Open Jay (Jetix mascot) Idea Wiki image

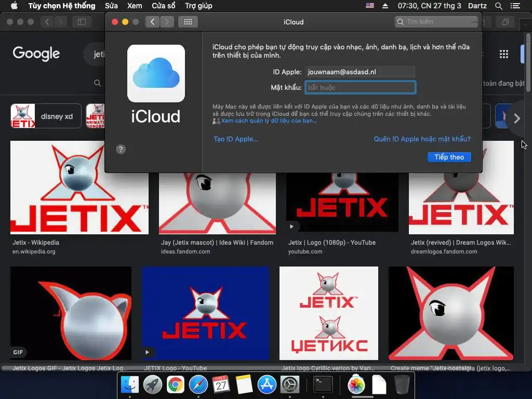(x=217, y=204)
